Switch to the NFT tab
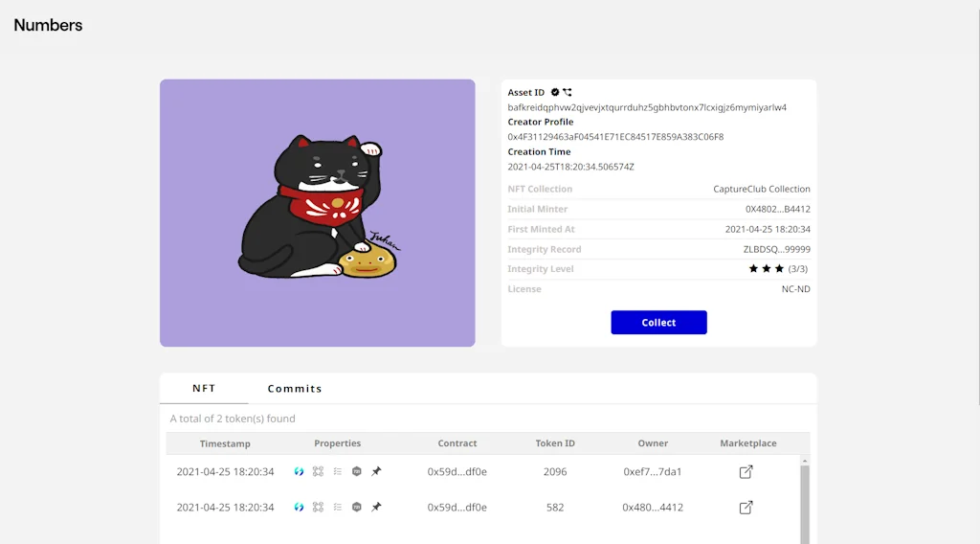This screenshot has height=544, width=980. click(x=204, y=388)
